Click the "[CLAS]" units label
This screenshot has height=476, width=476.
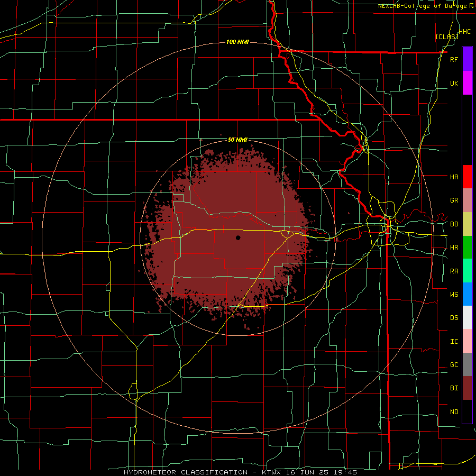447,36
